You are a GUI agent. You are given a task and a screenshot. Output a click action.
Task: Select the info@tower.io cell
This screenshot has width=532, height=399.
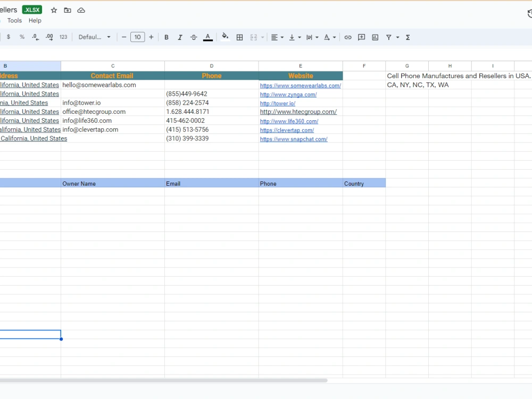113,103
